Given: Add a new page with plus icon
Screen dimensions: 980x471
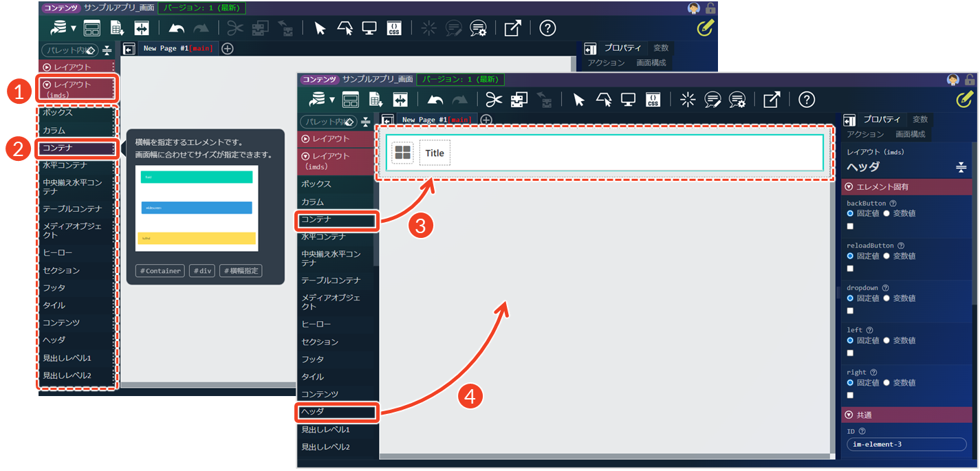Looking at the screenshot, I should point(486,120).
